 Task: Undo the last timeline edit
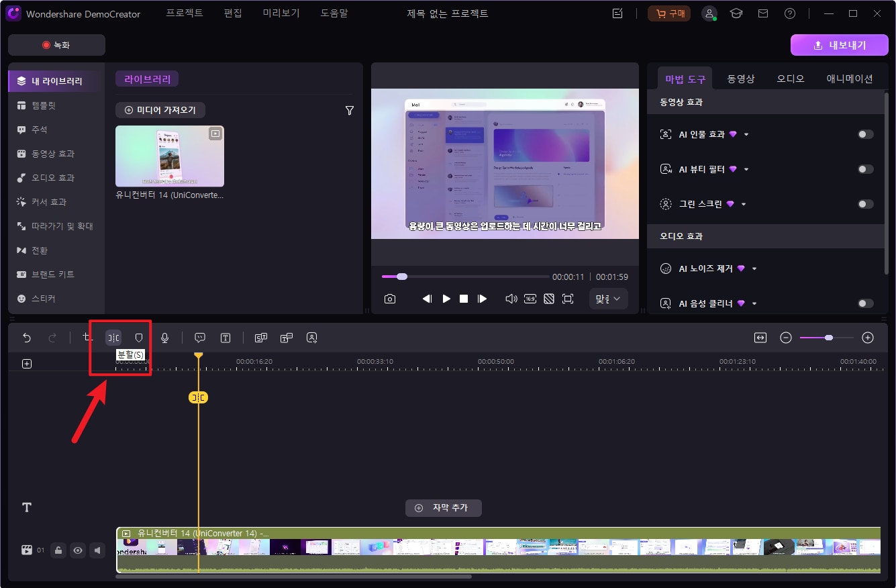(27, 338)
